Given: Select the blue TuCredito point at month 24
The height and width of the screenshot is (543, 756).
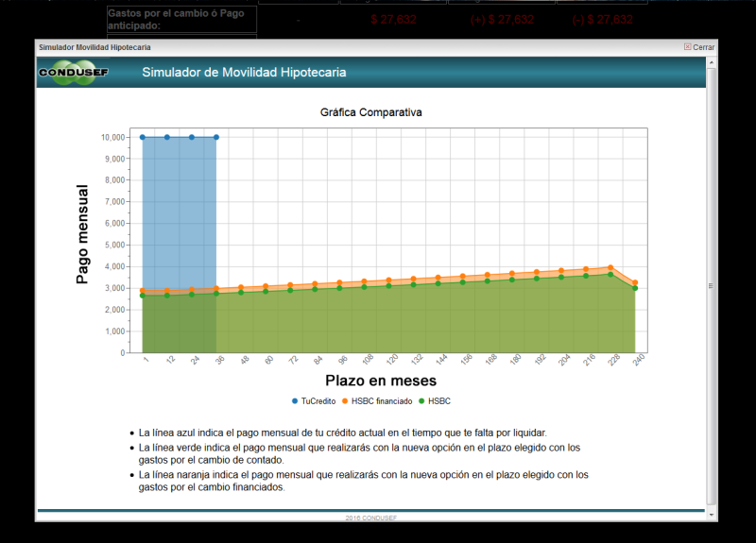Looking at the screenshot, I should (x=192, y=137).
